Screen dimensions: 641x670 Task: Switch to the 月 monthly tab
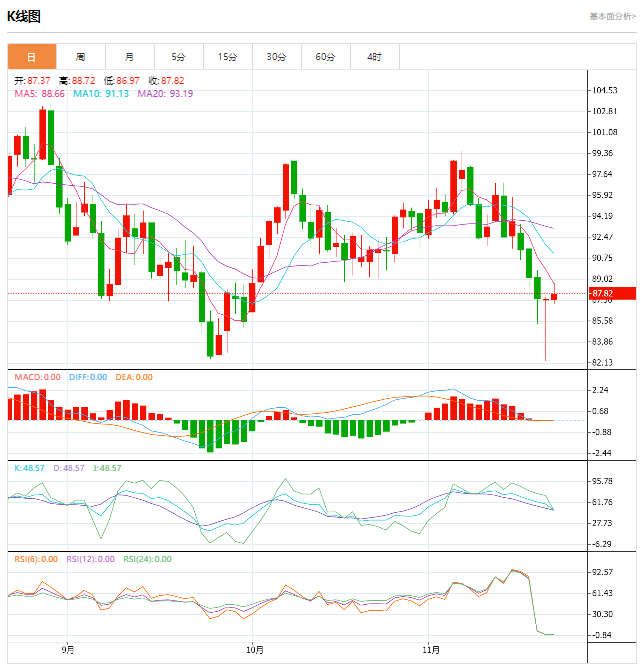[x=130, y=56]
